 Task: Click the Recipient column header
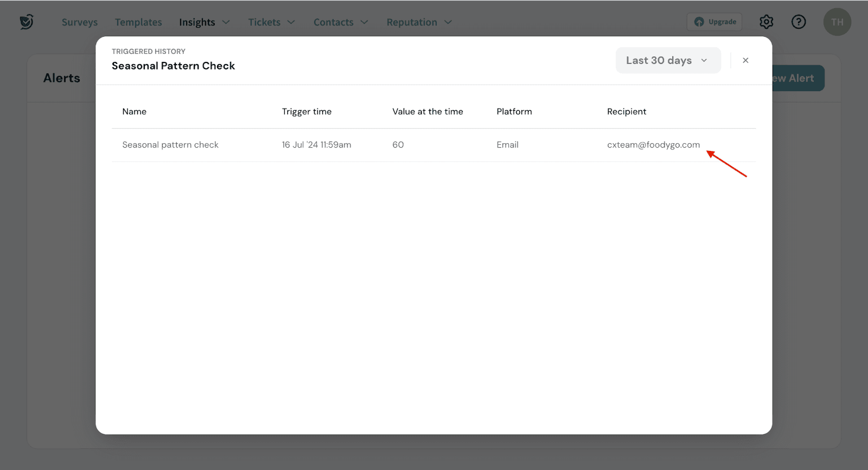tap(626, 111)
